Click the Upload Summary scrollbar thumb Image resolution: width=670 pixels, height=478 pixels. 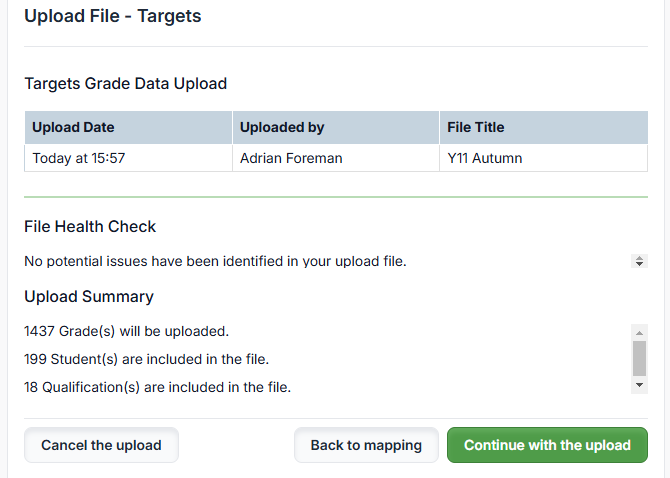[x=639, y=358]
